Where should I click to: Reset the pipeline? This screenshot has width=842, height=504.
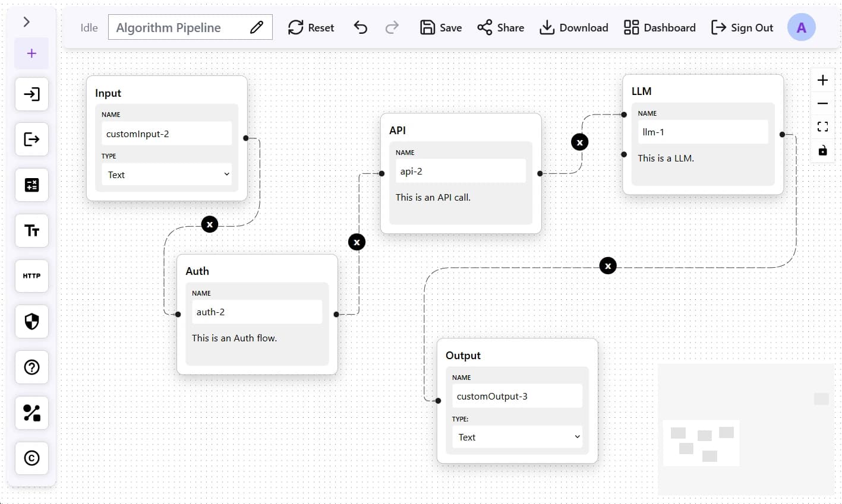coord(311,27)
